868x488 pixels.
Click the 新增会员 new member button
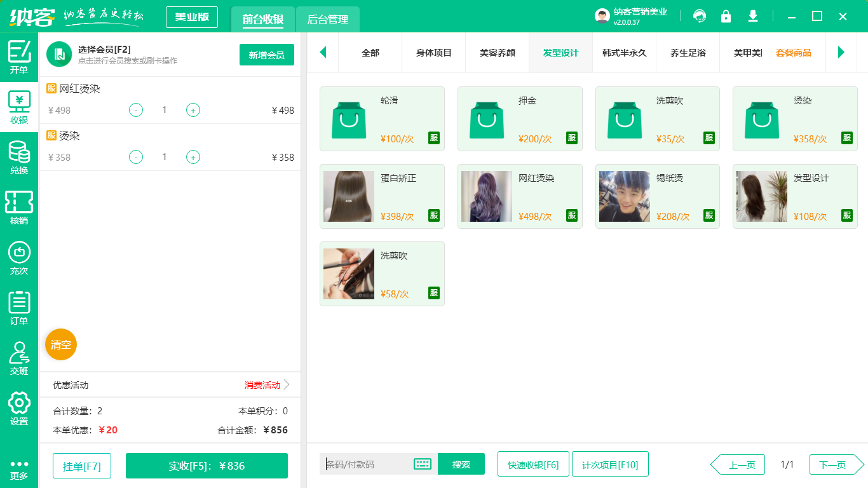pos(266,55)
